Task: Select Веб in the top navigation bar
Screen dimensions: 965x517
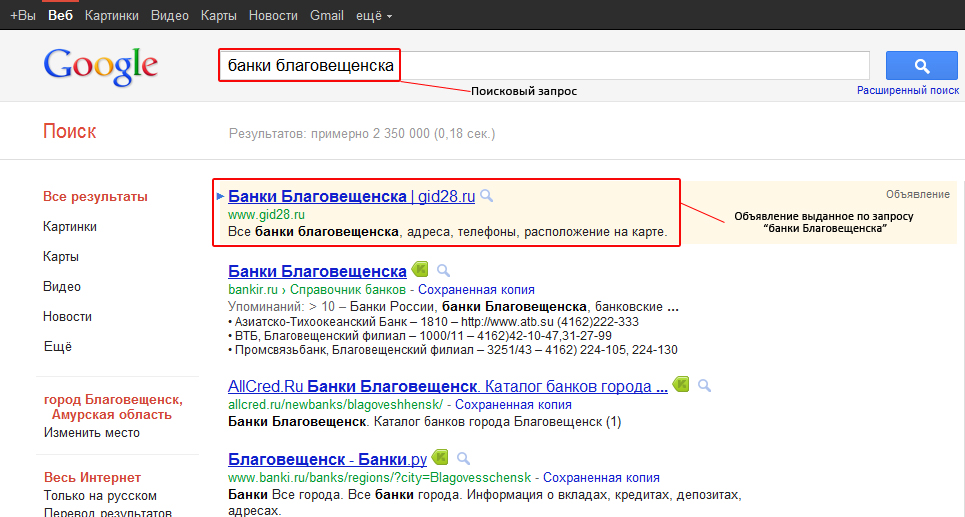Action: point(60,15)
